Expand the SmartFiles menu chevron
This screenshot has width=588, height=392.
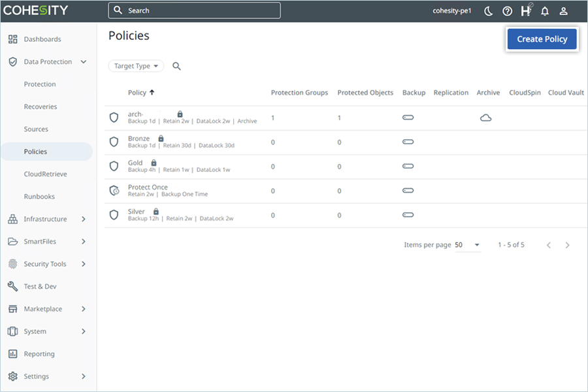[84, 242]
